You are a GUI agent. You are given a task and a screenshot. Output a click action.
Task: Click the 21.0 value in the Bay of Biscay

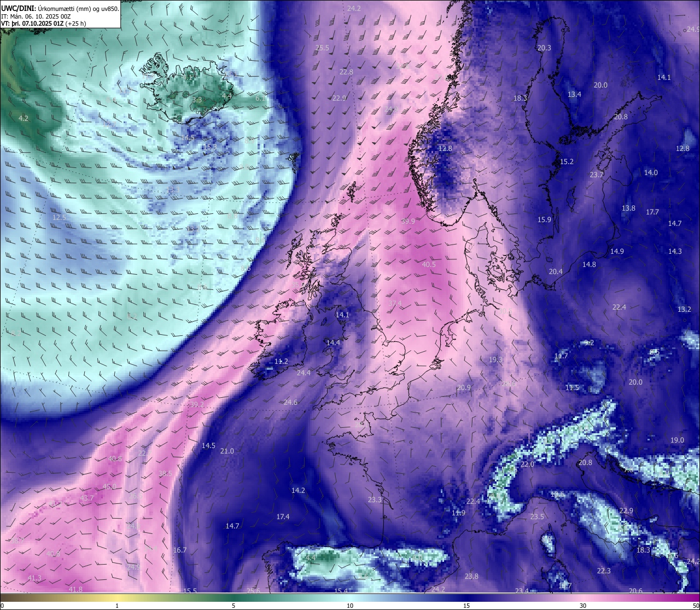[227, 451]
